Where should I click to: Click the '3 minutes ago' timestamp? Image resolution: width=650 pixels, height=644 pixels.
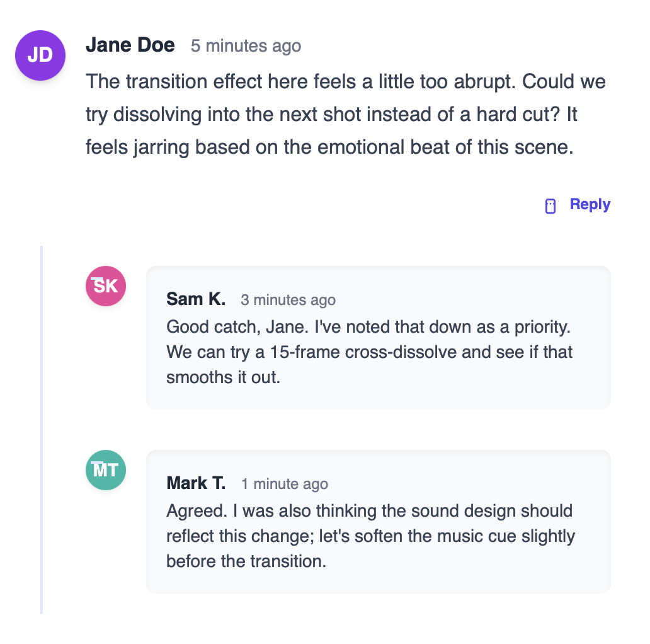[x=288, y=300]
